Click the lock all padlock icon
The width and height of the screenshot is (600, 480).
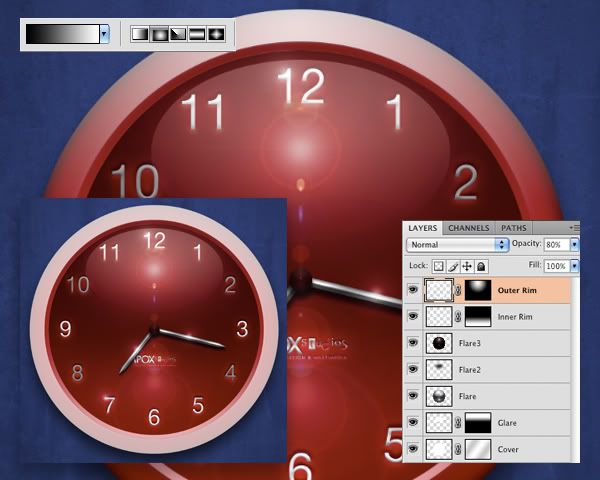click(x=481, y=267)
